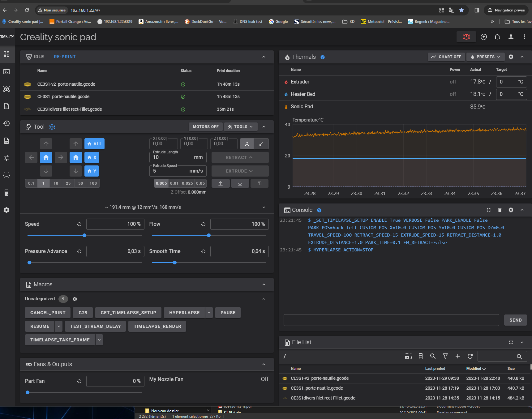Turn motors off

205,127
